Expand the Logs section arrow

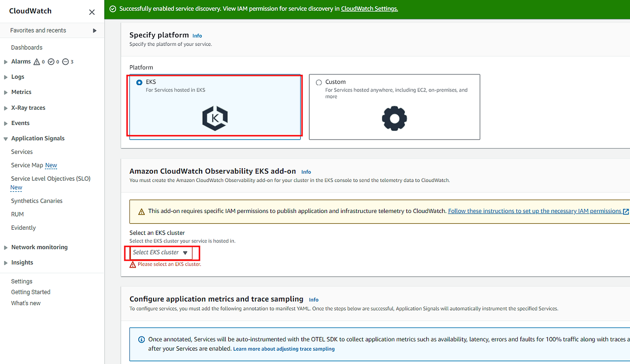point(5,77)
